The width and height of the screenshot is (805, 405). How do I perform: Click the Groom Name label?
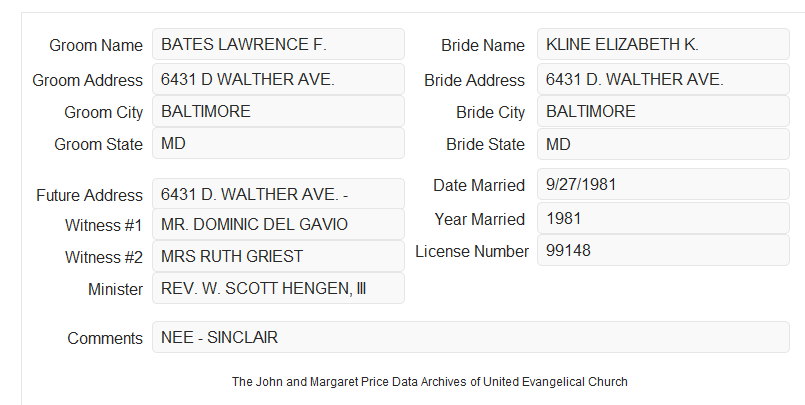tap(96, 45)
